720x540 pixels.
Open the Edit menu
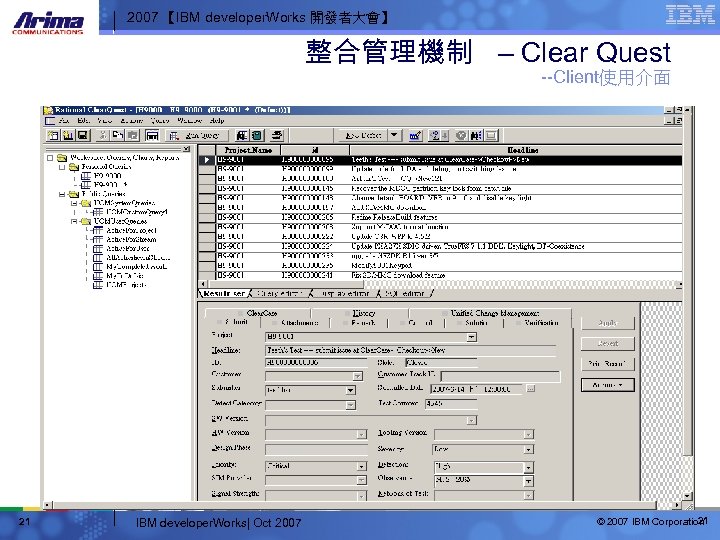pyautogui.click(x=83, y=121)
